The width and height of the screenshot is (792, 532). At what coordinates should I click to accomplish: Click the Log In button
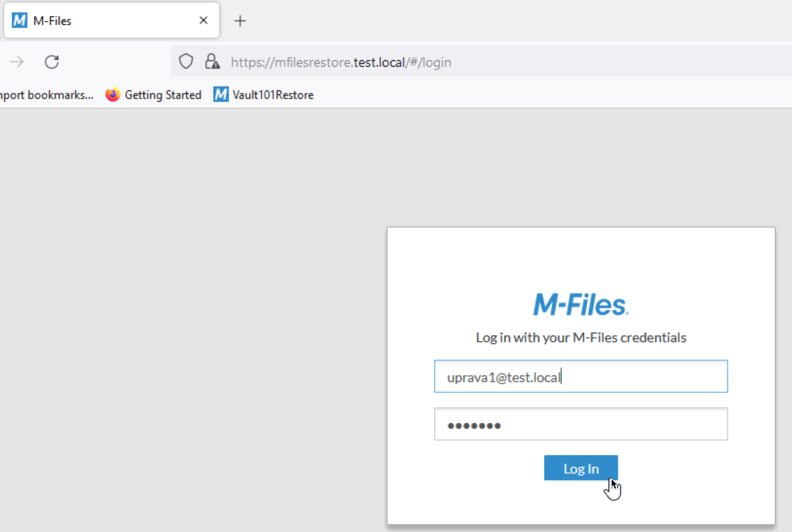coord(581,468)
